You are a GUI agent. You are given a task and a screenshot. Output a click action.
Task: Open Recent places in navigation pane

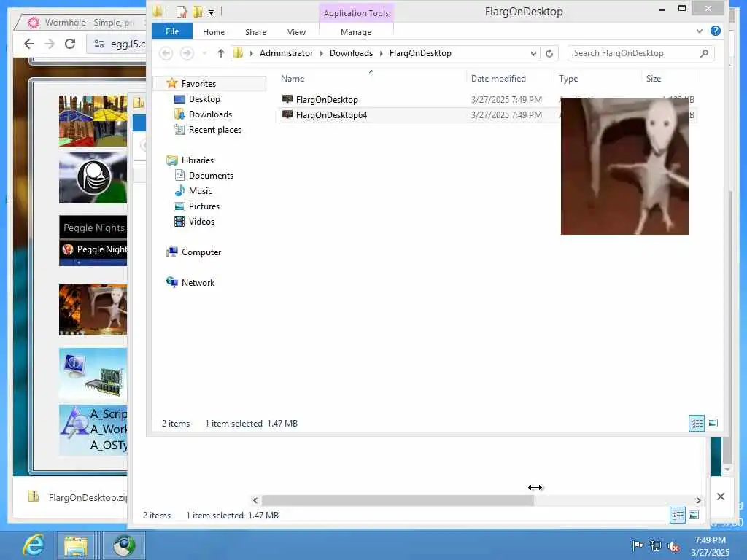(x=215, y=130)
